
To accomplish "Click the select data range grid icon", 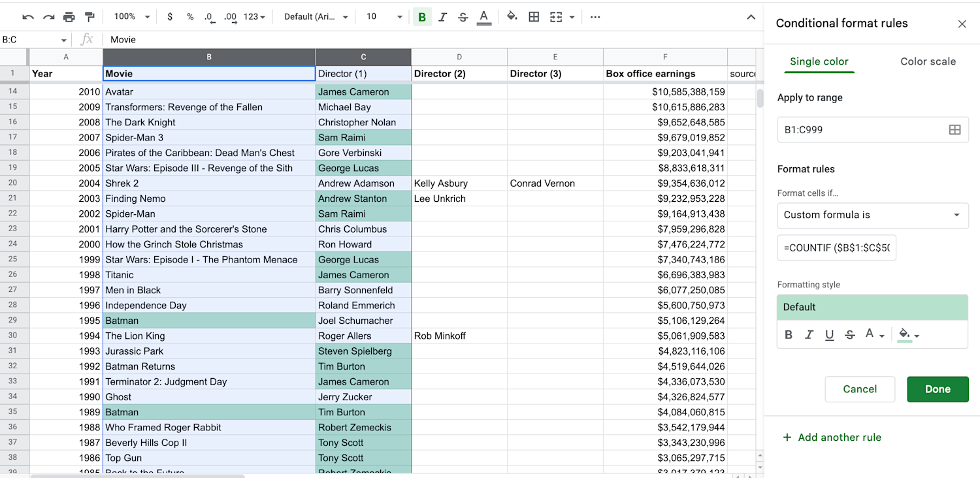I will click(x=955, y=130).
